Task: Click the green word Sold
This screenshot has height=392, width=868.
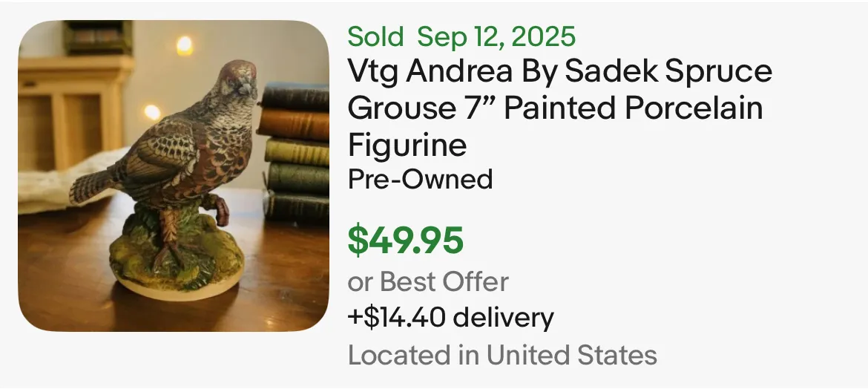Action: pyautogui.click(x=376, y=36)
